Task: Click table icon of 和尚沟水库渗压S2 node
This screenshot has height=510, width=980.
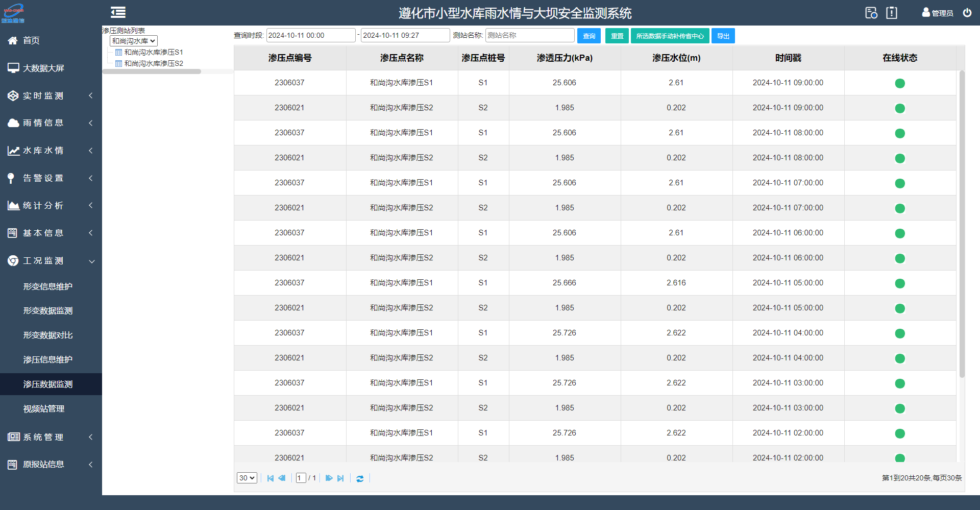Action: click(x=118, y=63)
